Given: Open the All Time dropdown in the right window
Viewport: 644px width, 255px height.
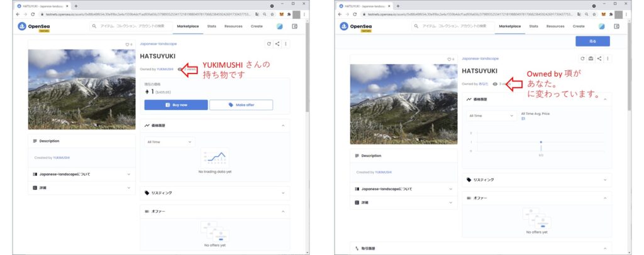Looking at the screenshot, I should [x=491, y=116].
